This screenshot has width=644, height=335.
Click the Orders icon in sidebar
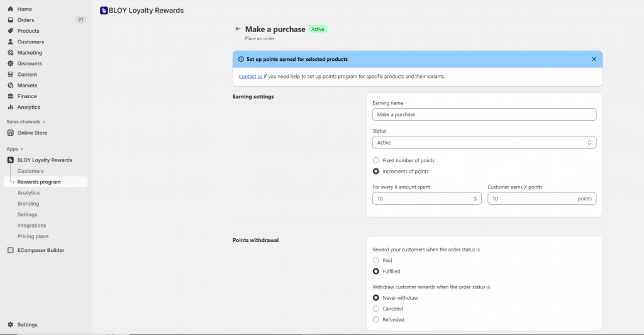click(x=11, y=20)
